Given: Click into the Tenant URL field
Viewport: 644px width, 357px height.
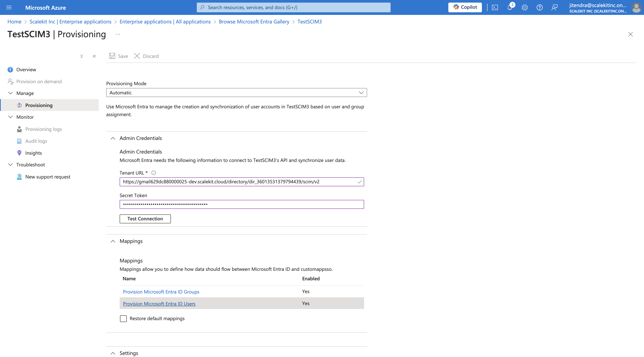Looking at the screenshot, I should click(x=242, y=182).
